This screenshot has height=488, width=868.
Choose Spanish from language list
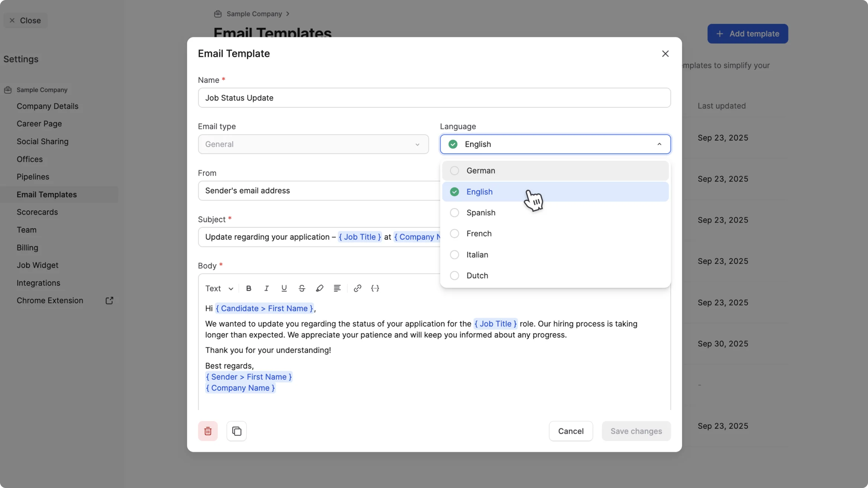(x=480, y=212)
